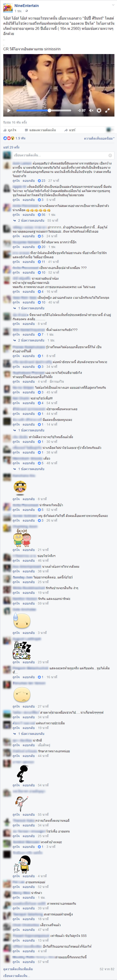This screenshot has width=117, height=980.
Task: Expand video to fullscreen
Action: (x=107, y=111)
